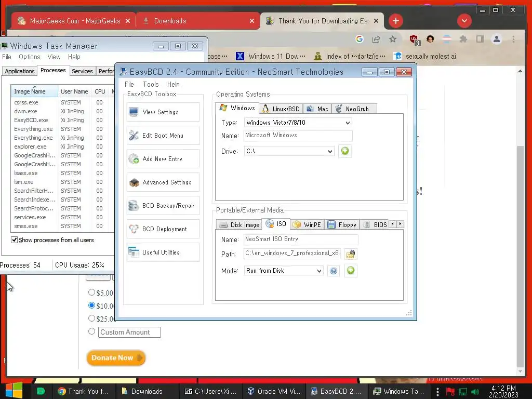This screenshot has height=399, width=532.
Task: Expand hidden system tray icons
Action: (x=437, y=392)
